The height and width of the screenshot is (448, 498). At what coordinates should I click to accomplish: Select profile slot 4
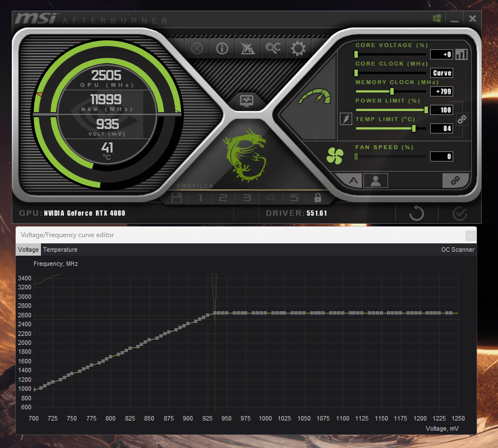270,198
